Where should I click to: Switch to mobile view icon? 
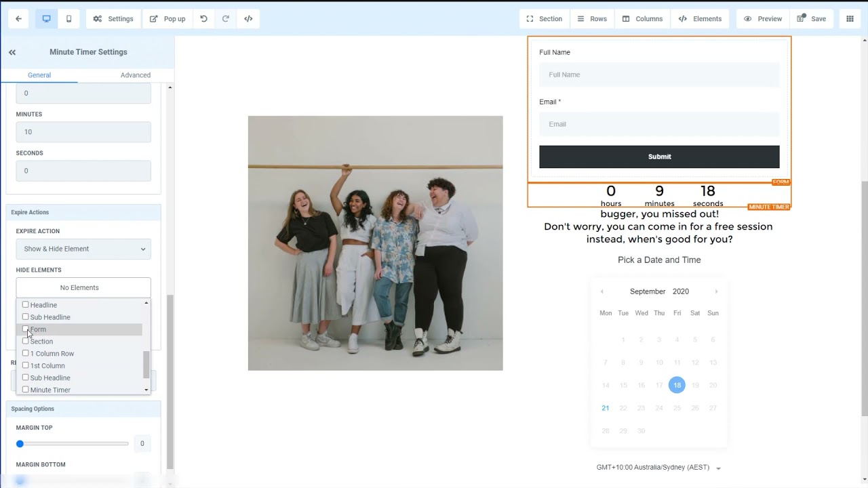point(68,19)
